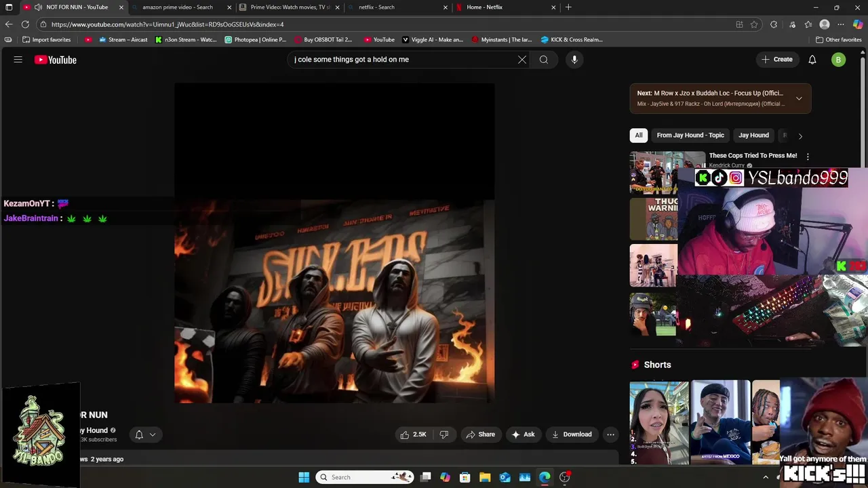Screen dimensions: 868x488
Task: Go to YouTube home via logo
Action: coord(56,60)
